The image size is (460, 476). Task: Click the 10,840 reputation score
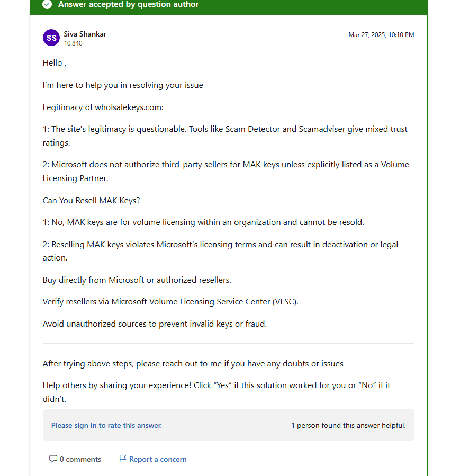(73, 43)
